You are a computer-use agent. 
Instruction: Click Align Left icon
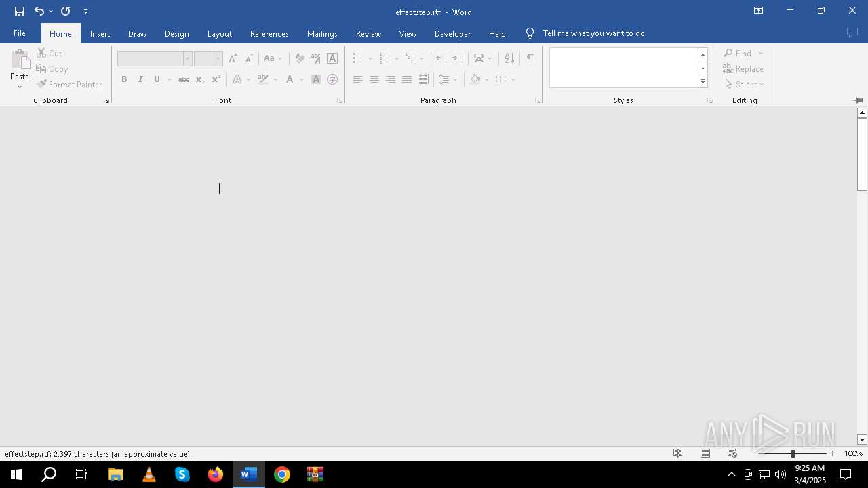pos(357,79)
